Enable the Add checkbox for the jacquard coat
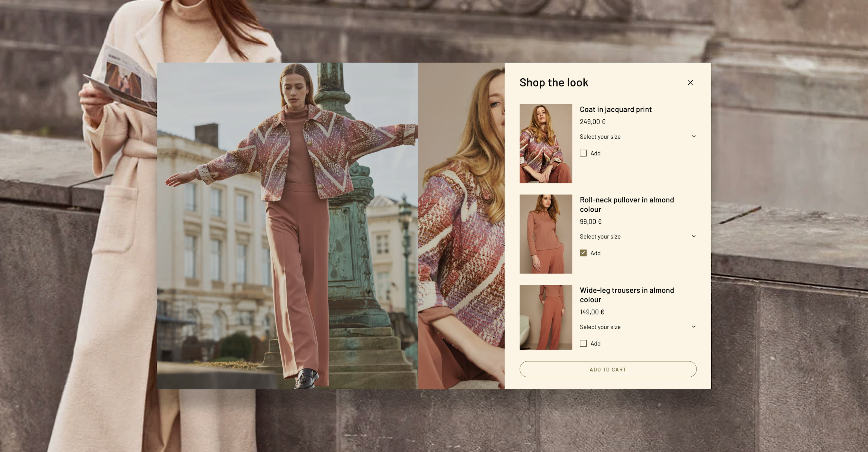The image size is (868, 452). tap(583, 153)
